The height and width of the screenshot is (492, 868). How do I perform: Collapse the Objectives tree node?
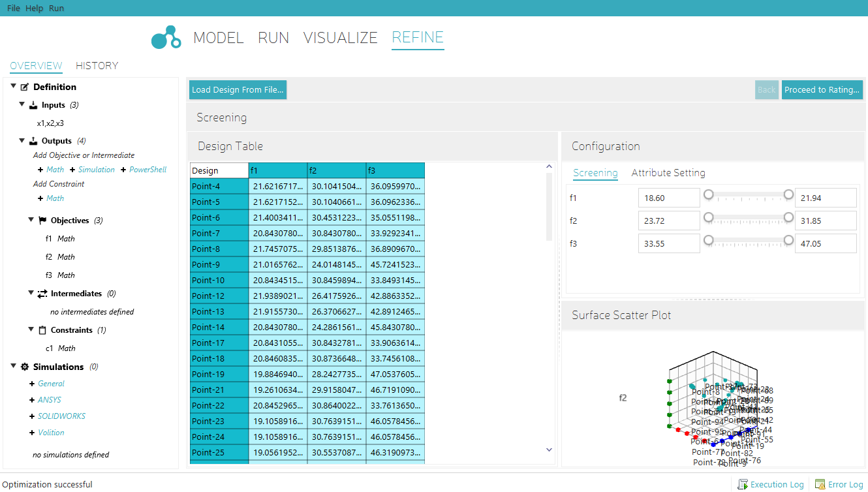[31, 221]
